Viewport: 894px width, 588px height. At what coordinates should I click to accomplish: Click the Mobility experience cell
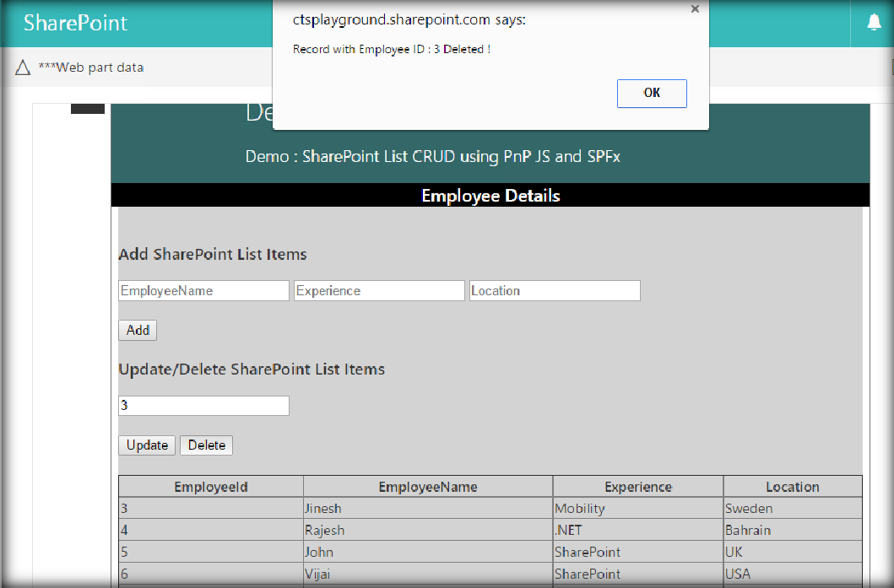(x=638, y=508)
